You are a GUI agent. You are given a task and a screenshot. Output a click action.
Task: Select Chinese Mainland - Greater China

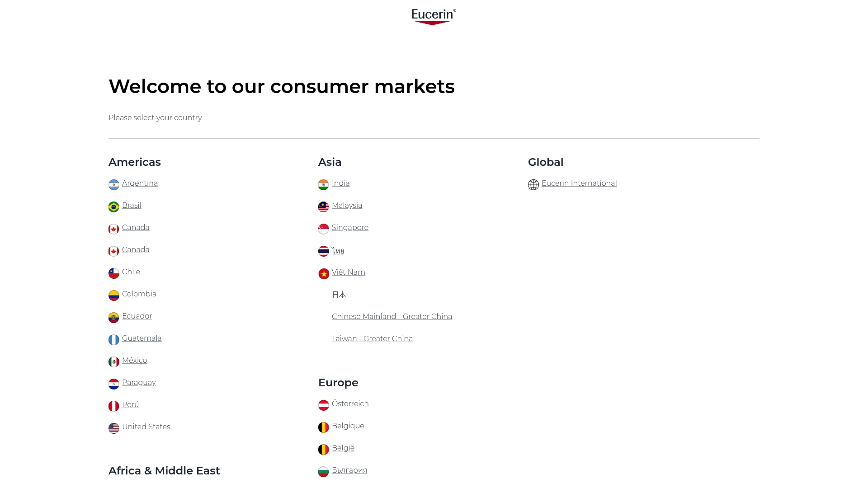tap(392, 316)
